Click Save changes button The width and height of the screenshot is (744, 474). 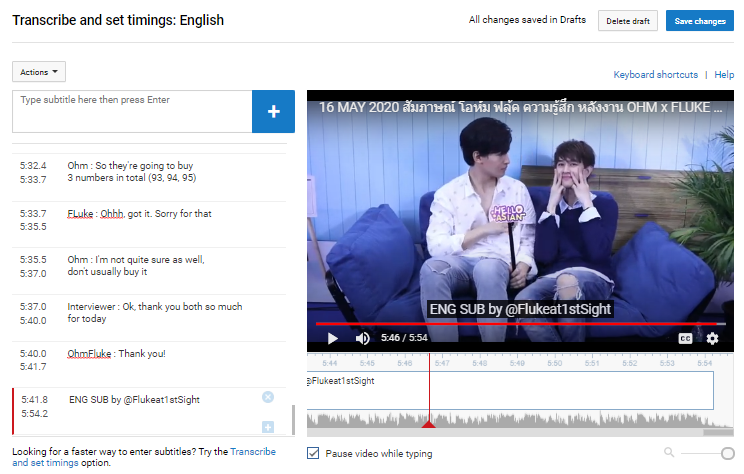pos(699,21)
